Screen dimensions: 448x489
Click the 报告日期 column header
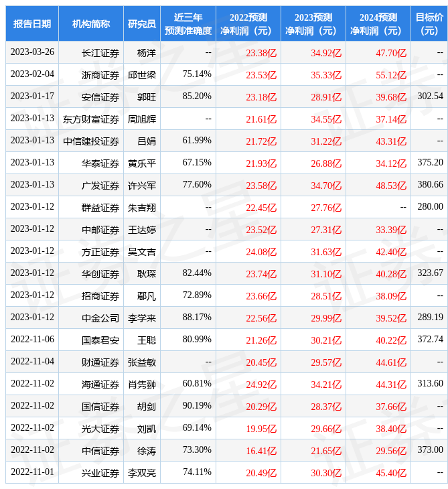(x=32, y=23)
